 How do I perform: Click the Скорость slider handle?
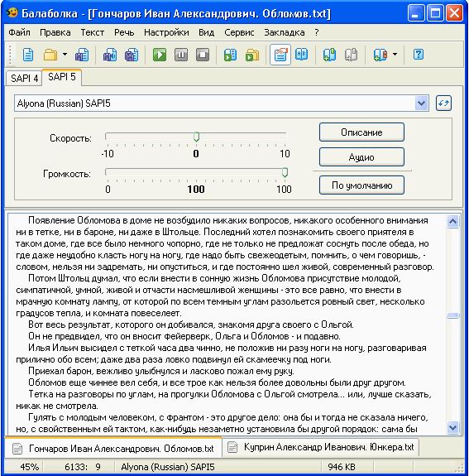click(x=196, y=137)
